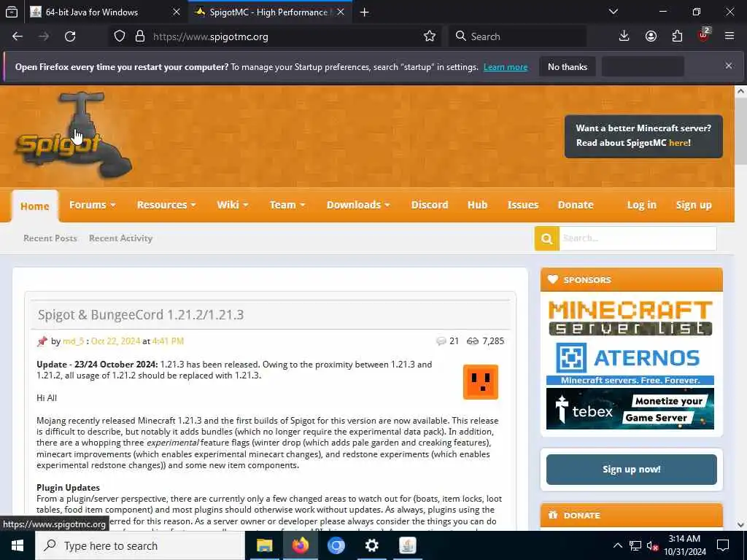The width and height of the screenshot is (747, 560).
Task: Click the page vertical scrollbar thumb
Action: coord(740,131)
